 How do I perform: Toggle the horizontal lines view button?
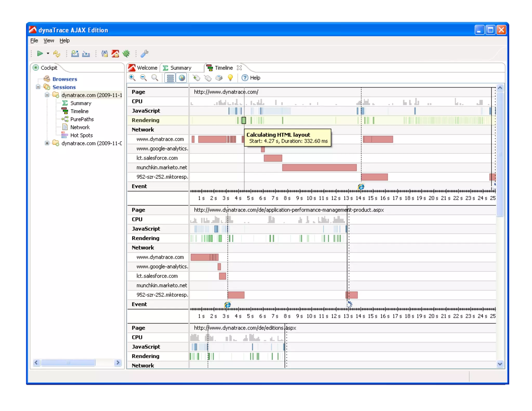coord(170,78)
